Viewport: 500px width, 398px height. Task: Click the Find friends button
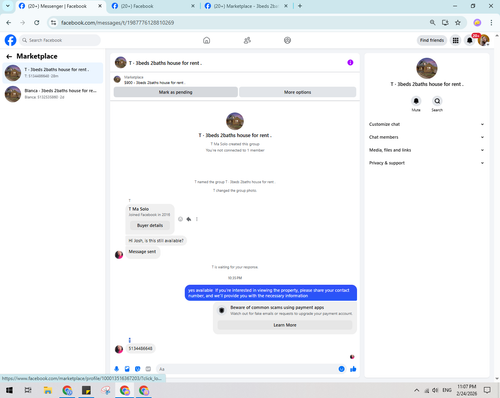tap(432, 40)
